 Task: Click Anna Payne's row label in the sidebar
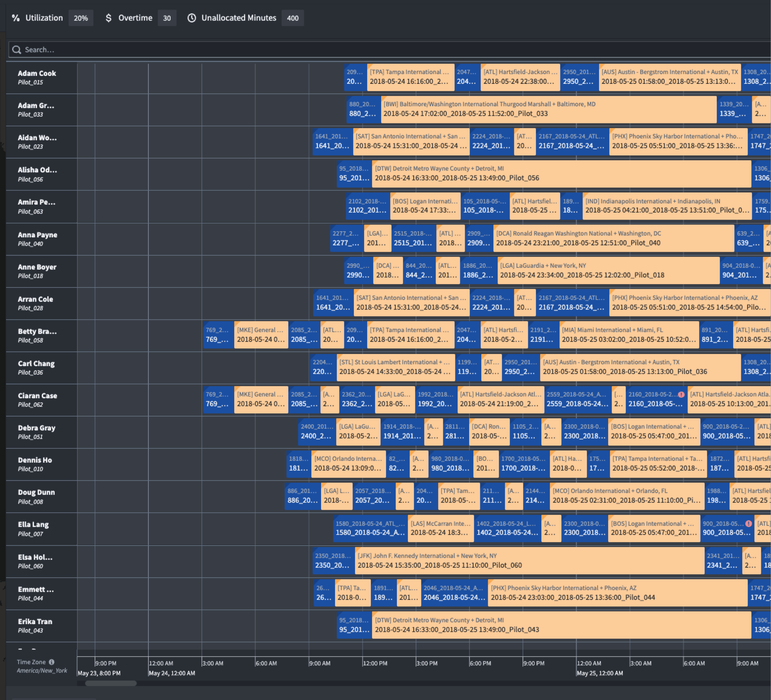(37, 238)
